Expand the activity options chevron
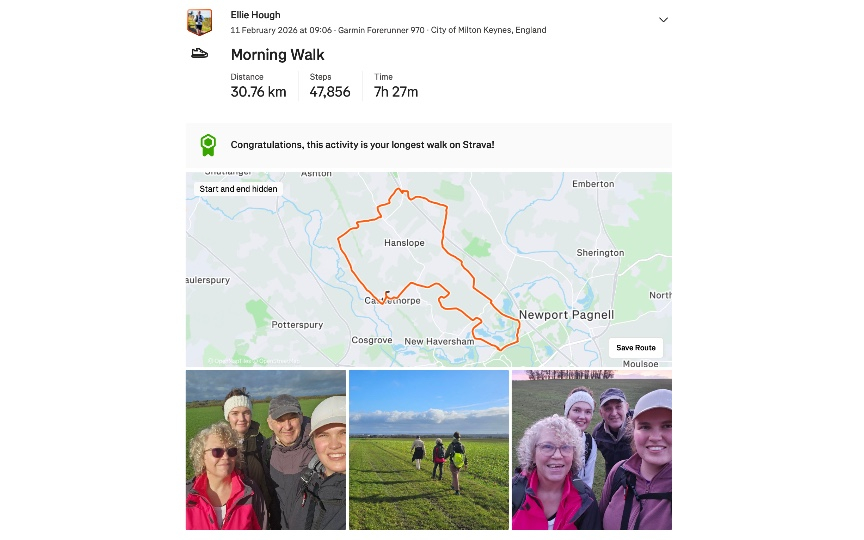This screenshot has width=864, height=540. (663, 20)
